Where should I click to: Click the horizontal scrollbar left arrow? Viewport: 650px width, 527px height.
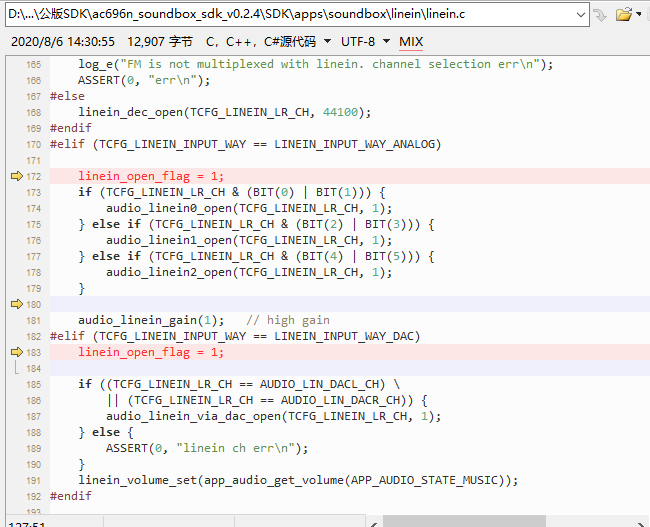[374, 523]
